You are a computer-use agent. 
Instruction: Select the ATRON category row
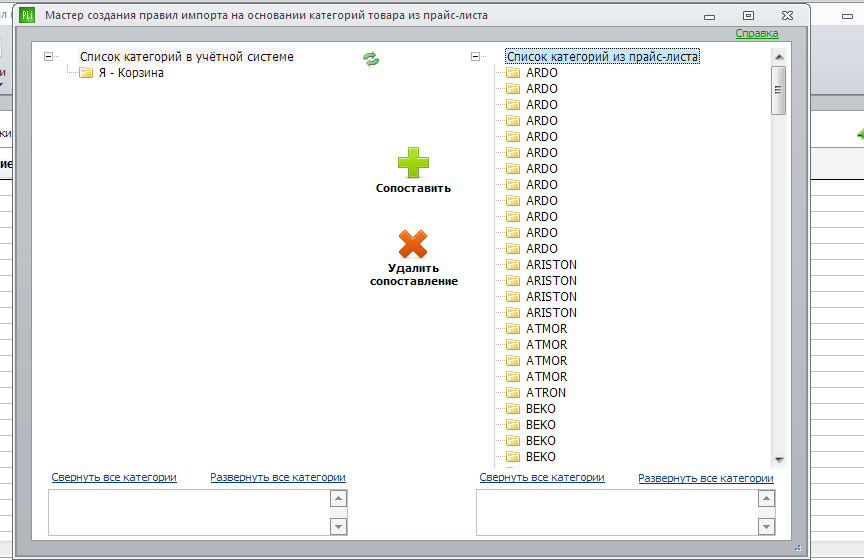[x=546, y=392]
